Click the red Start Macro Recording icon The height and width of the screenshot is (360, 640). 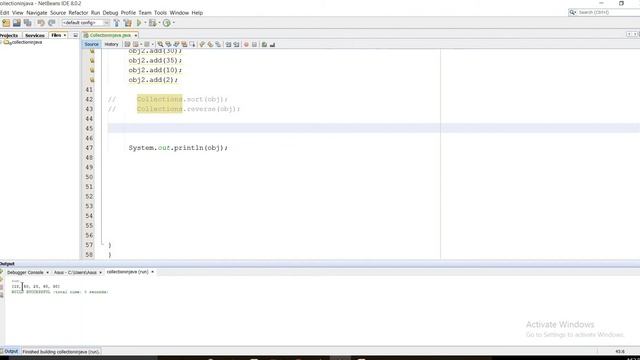[246, 44]
